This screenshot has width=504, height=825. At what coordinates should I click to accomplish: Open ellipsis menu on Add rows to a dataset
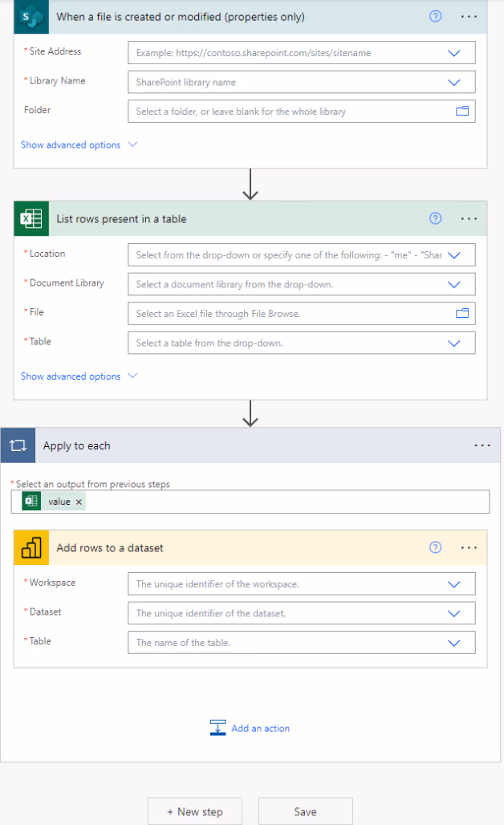click(x=469, y=547)
